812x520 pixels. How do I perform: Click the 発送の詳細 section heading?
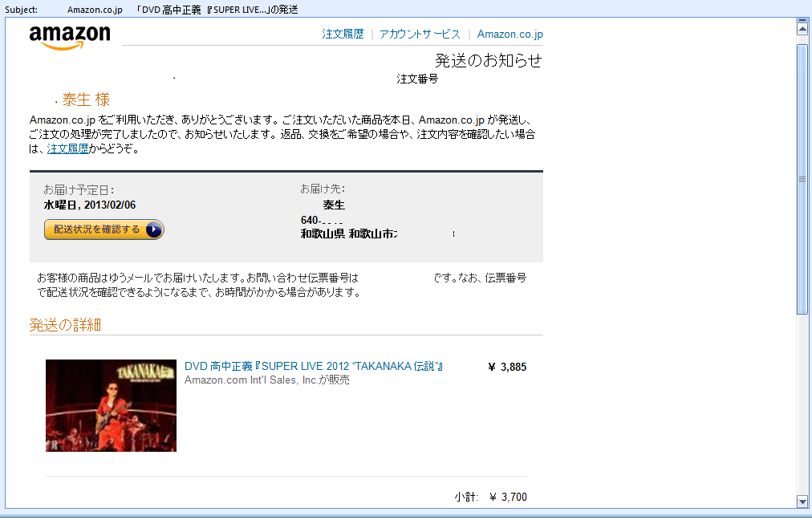point(65,325)
